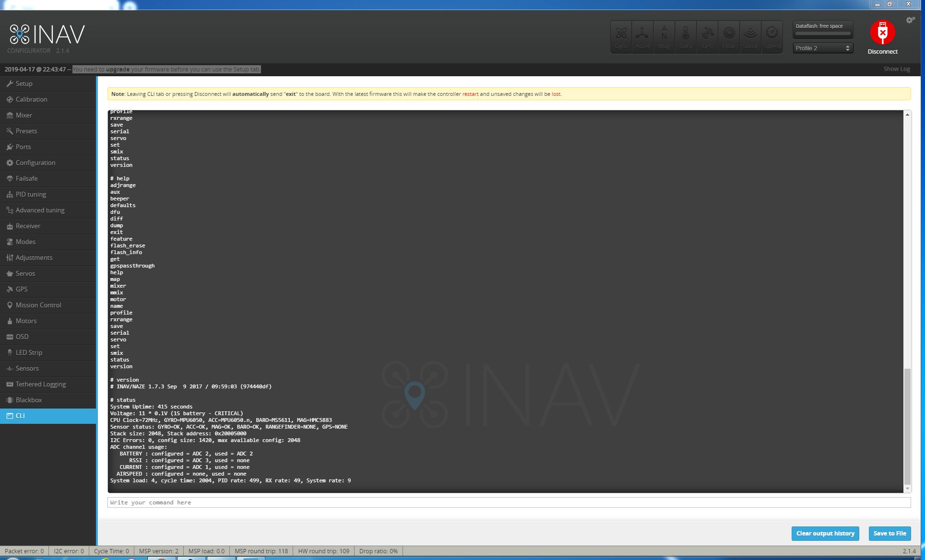This screenshot has height=560, width=925.
Task: Switch to the Blackbox section
Action: (x=30, y=400)
